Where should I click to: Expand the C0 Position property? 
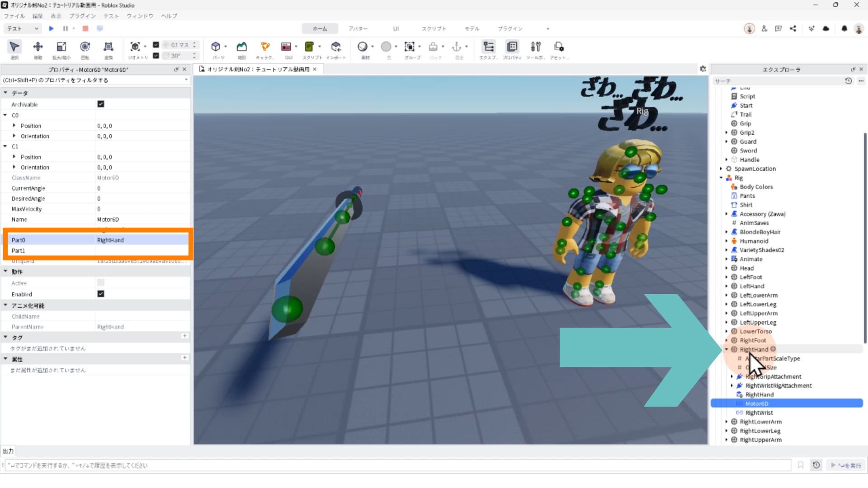[14, 126]
